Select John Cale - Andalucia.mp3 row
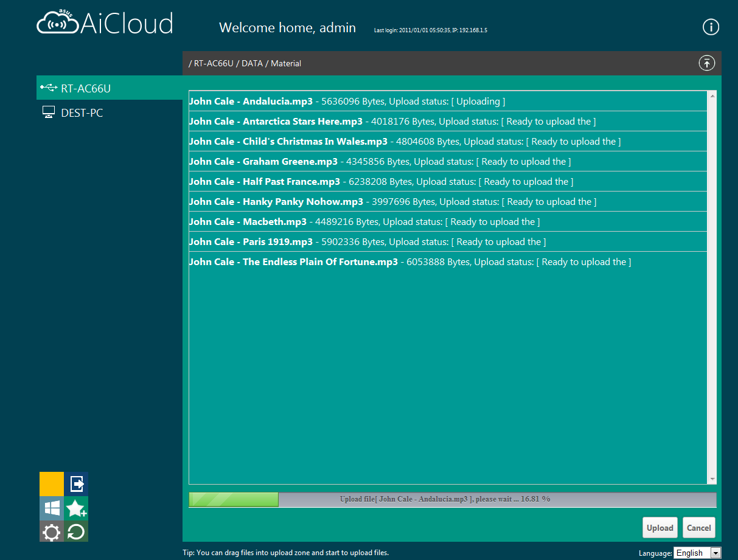This screenshot has width=738, height=560. tap(448, 101)
